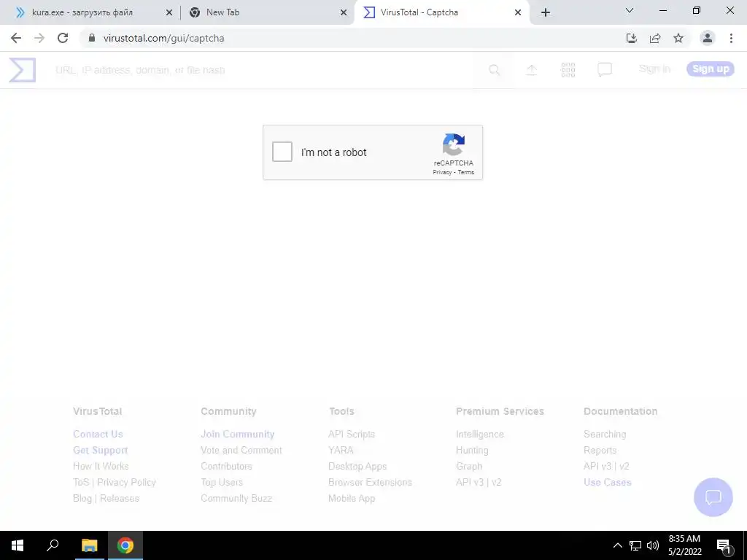
Task: Expand the tab search chevron
Action: point(630,10)
